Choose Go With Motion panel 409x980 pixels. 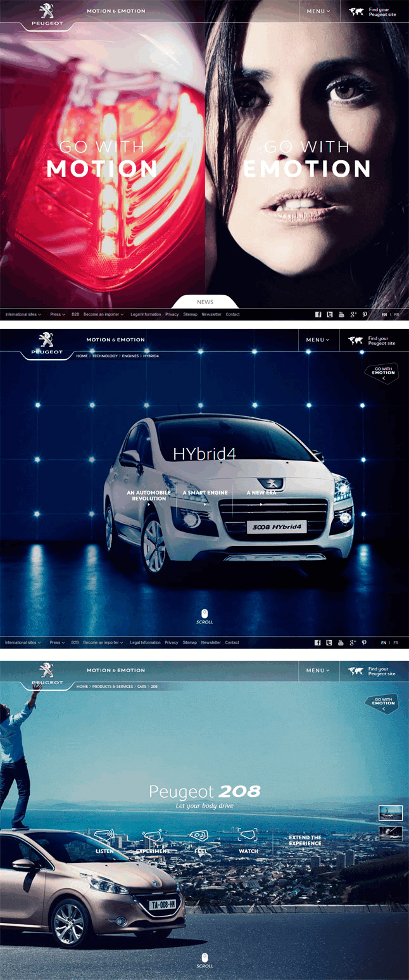click(x=102, y=160)
